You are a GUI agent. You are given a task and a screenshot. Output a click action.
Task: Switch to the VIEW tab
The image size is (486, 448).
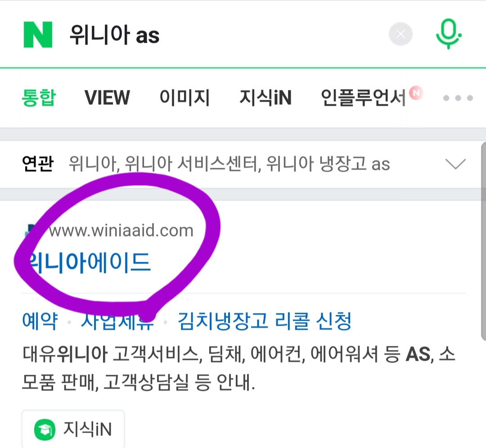(107, 98)
